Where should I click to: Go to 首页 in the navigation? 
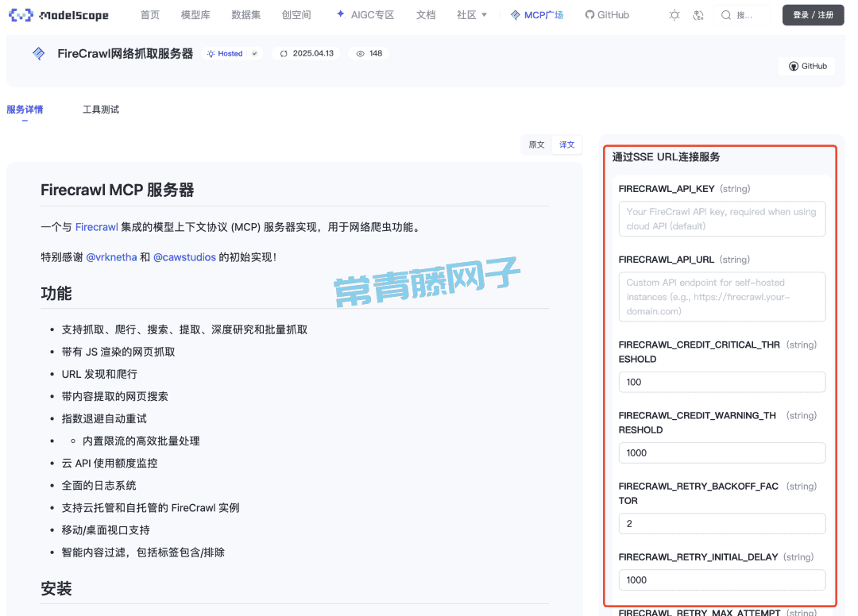pos(150,15)
